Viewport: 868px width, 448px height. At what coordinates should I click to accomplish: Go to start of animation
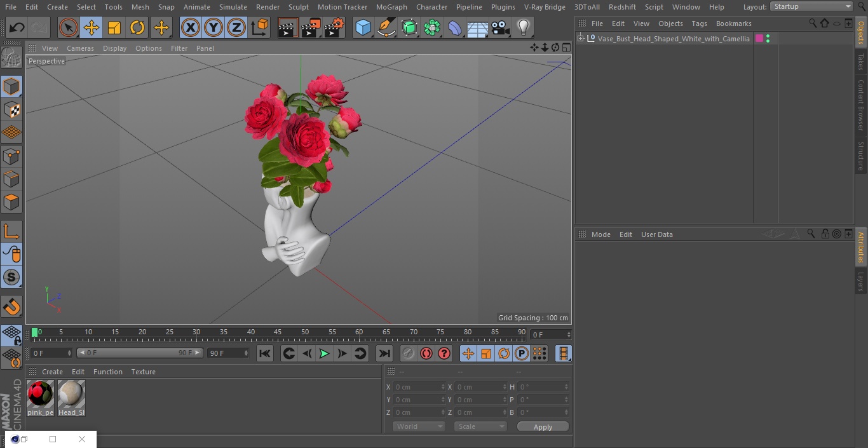(265, 353)
